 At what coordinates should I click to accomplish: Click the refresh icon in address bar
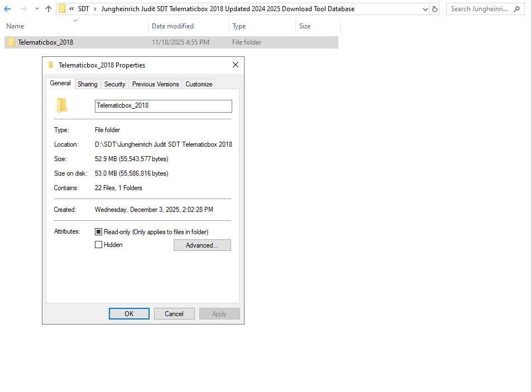[434, 9]
